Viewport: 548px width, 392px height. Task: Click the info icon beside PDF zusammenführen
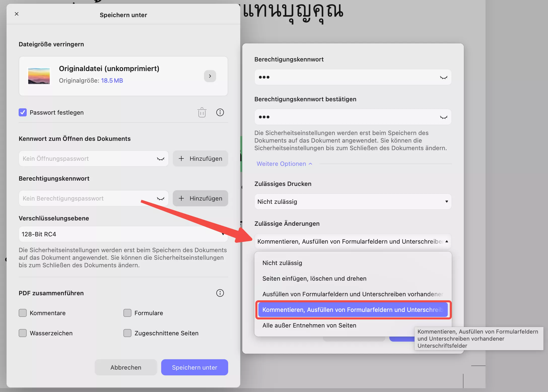pos(220,293)
